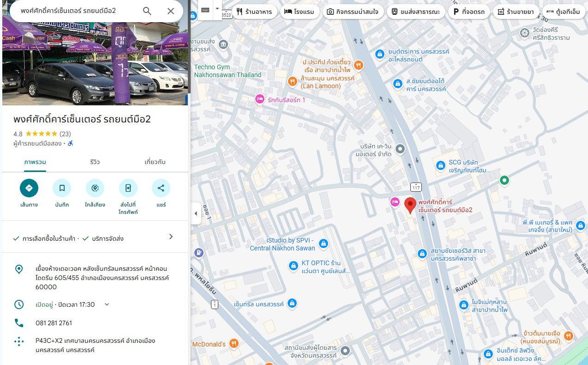The height and width of the screenshot is (365, 588).
Task: Click the green unlabeled map marker
Action: [x=504, y=180]
